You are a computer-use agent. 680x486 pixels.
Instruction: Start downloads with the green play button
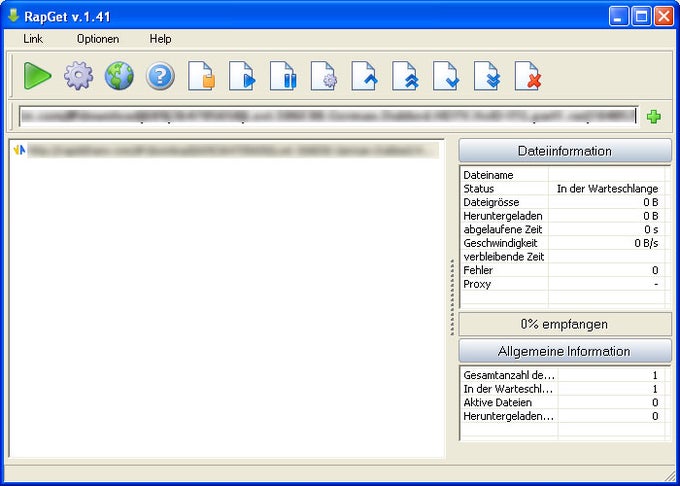(x=37, y=76)
